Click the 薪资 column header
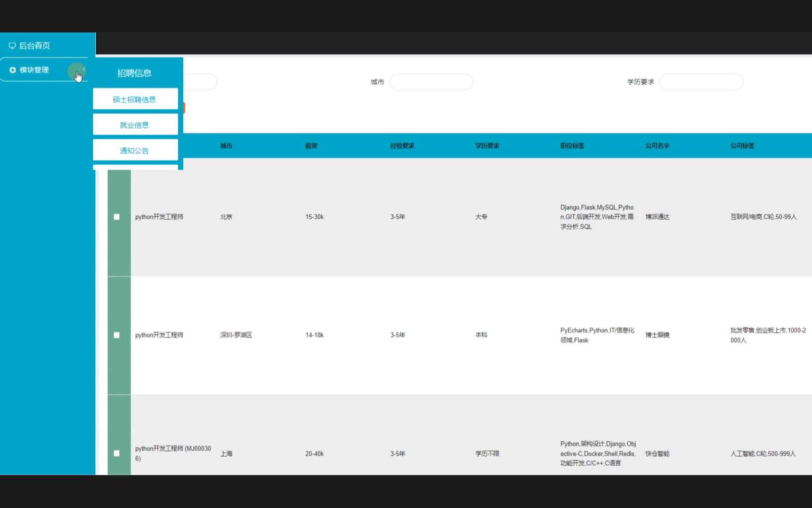The height and width of the screenshot is (508, 812). coord(312,146)
